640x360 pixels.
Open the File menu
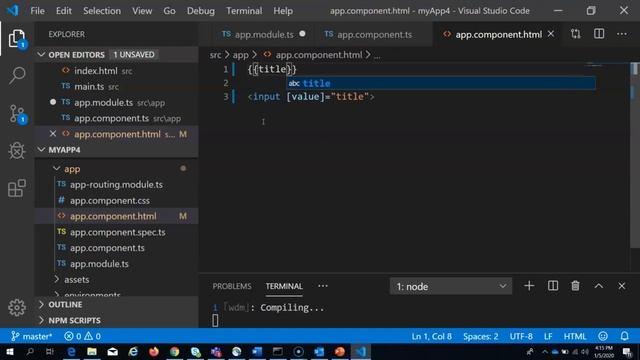click(x=37, y=11)
